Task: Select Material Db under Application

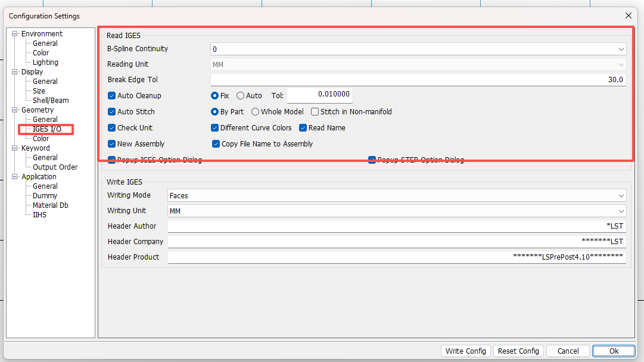Action: [51, 205]
